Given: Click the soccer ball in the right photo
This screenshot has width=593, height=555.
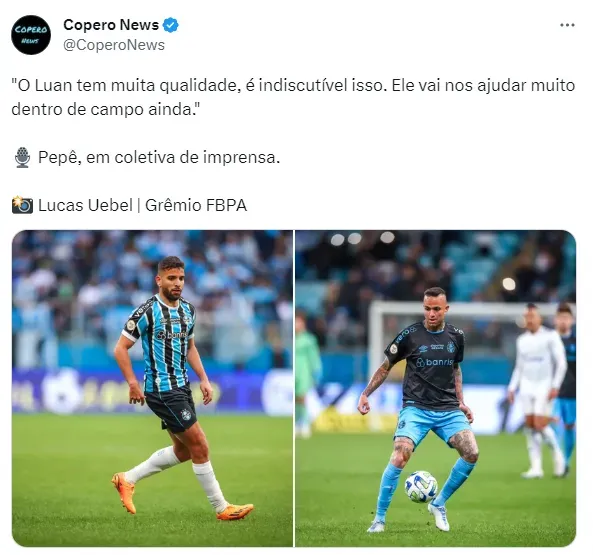Looking at the screenshot, I should [x=421, y=487].
